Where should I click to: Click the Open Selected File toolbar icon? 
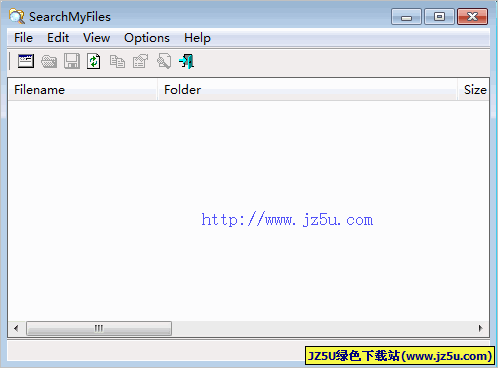click(x=49, y=61)
